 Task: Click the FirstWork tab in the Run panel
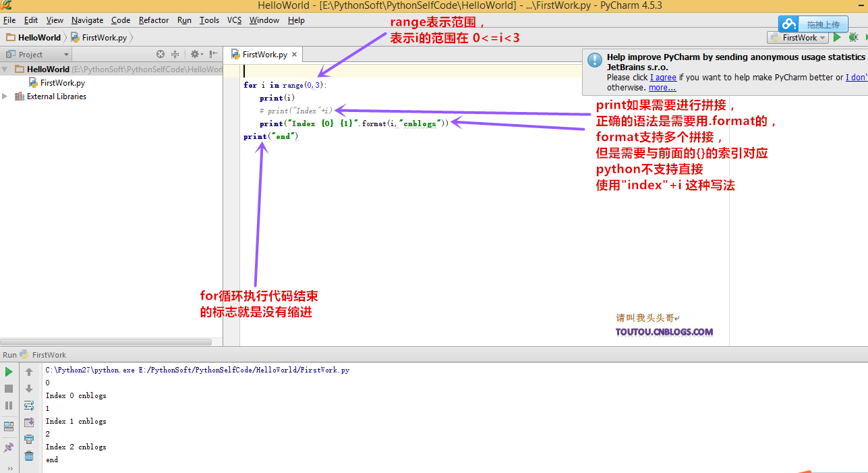(43, 355)
